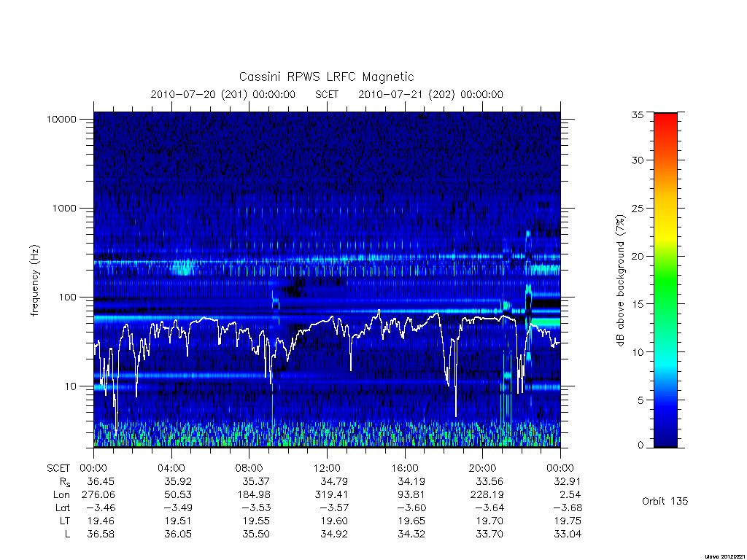Screen dimensions: 747x560
Task: Click the green burst near 04:30 at 200 Hz
Action: [183, 267]
